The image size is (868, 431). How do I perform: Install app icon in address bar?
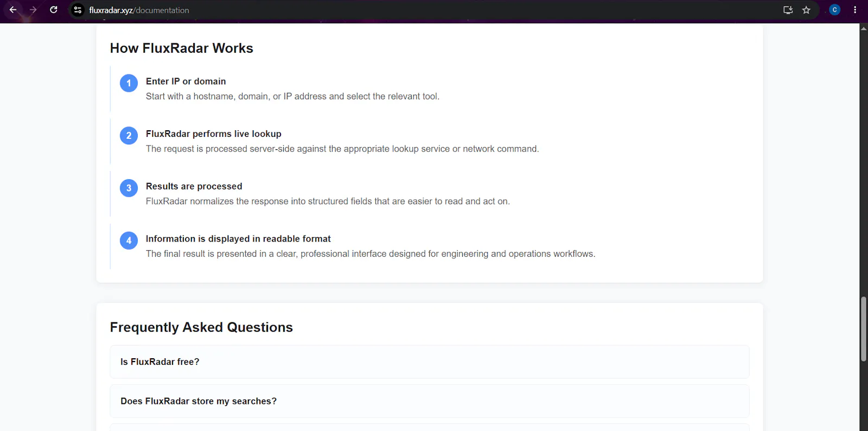[x=788, y=10]
